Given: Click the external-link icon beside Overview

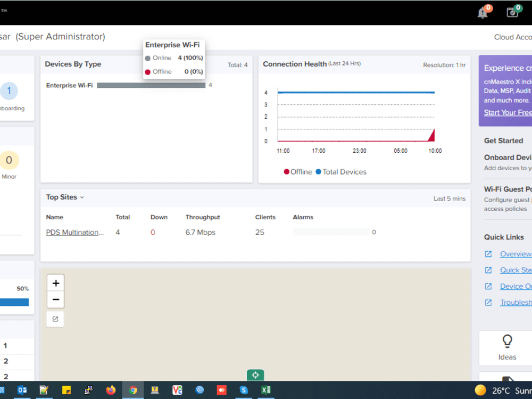Looking at the screenshot, I should point(488,254).
